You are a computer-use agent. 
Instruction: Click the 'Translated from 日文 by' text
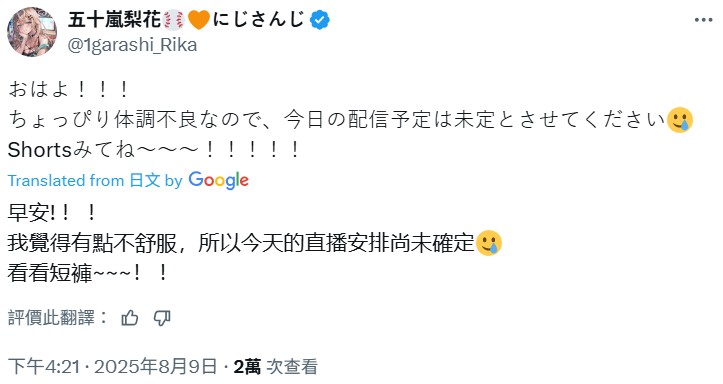(x=95, y=180)
